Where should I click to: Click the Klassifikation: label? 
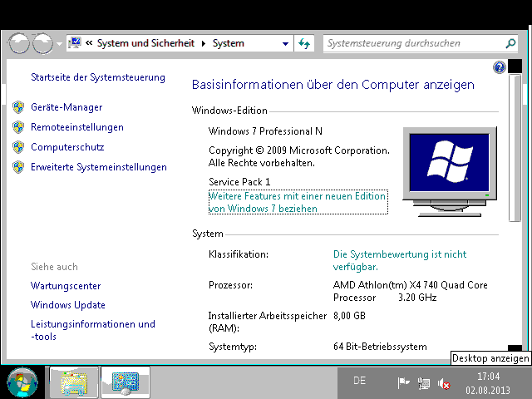pyautogui.click(x=239, y=254)
